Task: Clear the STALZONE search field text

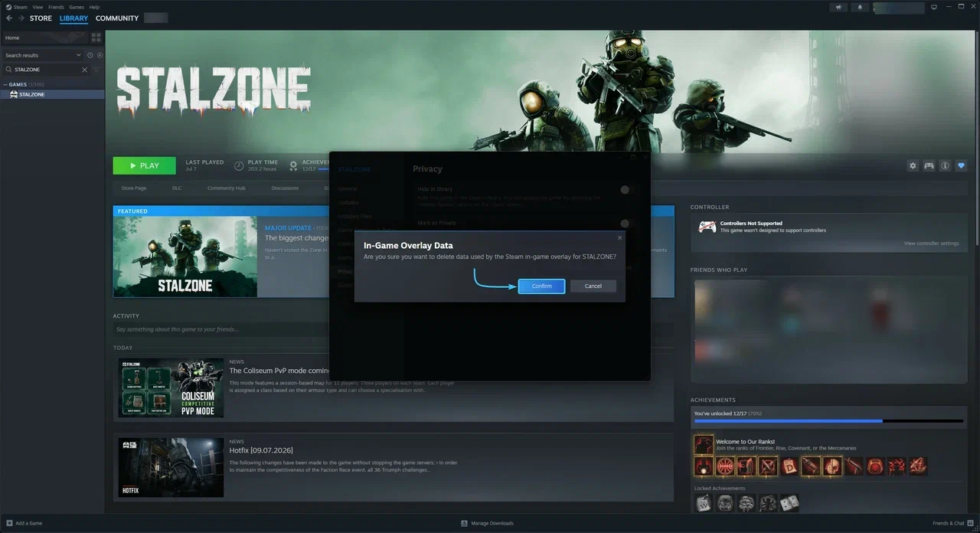Action: click(85, 70)
